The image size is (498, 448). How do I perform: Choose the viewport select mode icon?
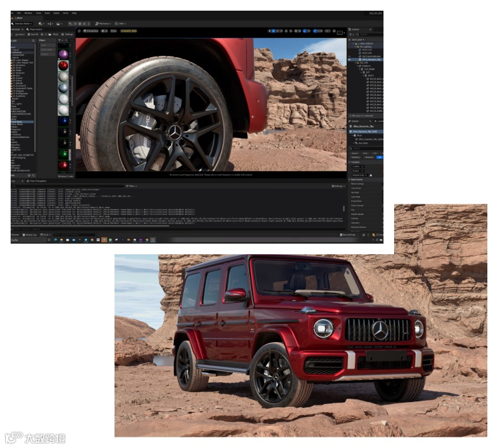pos(270,31)
